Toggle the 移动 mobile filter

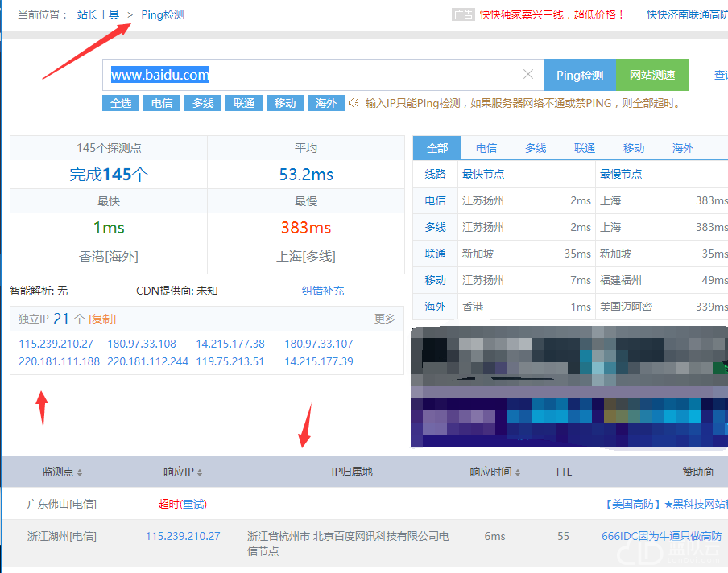click(x=284, y=103)
